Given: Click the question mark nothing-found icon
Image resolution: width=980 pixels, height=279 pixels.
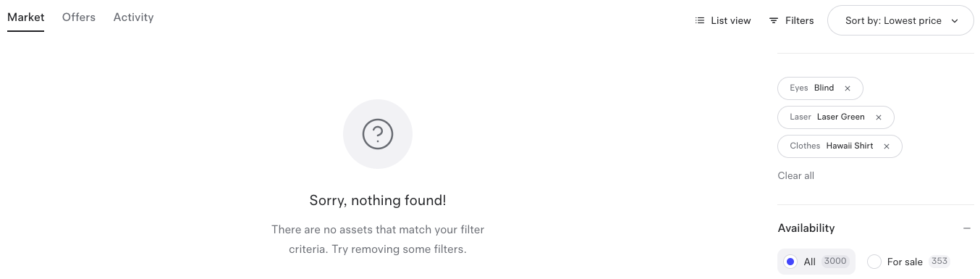Looking at the screenshot, I should (x=378, y=134).
